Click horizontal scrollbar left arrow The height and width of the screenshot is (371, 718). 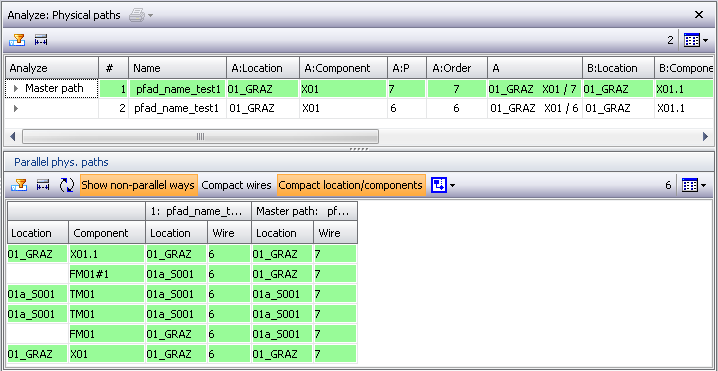point(12,136)
